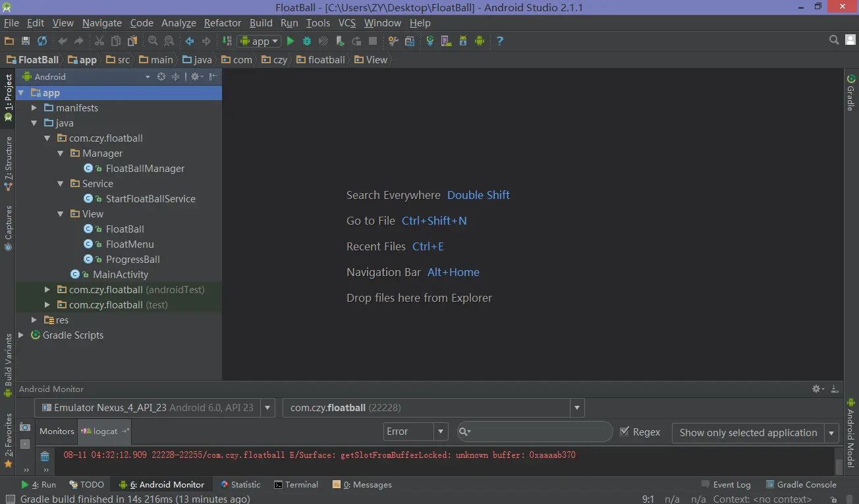The image size is (859, 504).
Task: Click Hide Project panel icon
Action: pos(213,76)
